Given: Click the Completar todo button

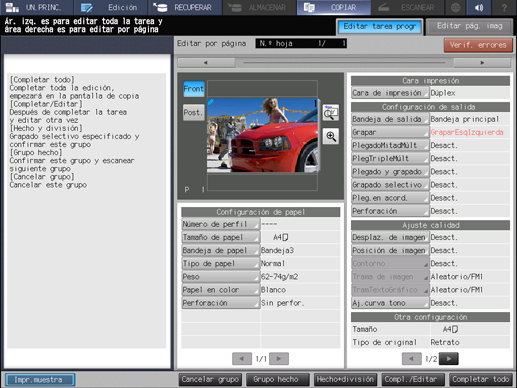Looking at the screenshot, I should 480,379.
